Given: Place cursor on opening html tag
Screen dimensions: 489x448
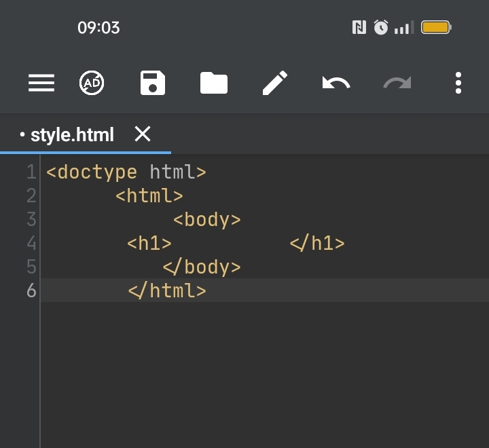Looking at the screenshot, I should click(x=149, y=196).
